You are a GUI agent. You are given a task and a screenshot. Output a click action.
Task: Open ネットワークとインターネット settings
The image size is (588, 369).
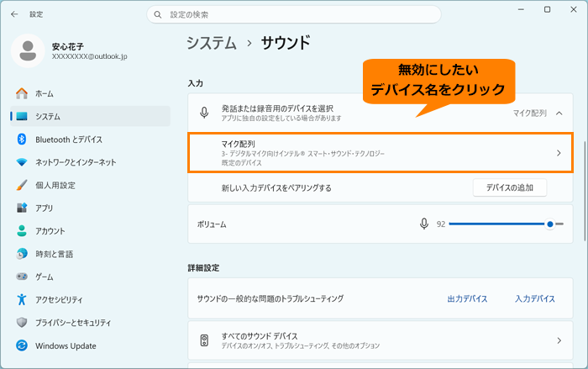point(91,162)
